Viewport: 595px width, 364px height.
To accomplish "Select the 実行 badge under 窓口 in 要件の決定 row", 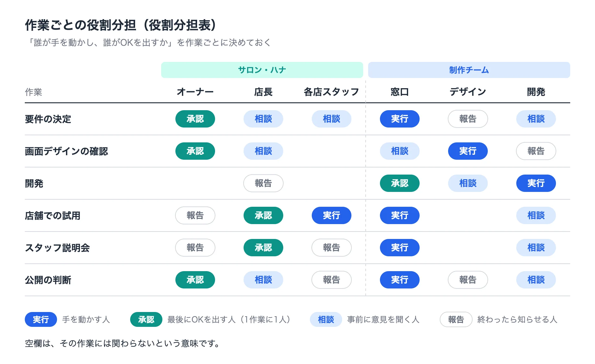I will pyautogui.click(x=400, y=119).
